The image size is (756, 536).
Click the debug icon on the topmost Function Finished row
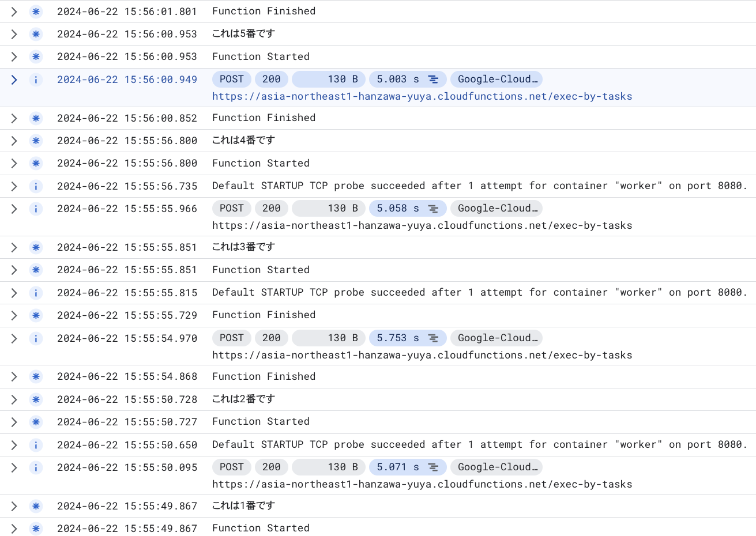click(36, 11)
